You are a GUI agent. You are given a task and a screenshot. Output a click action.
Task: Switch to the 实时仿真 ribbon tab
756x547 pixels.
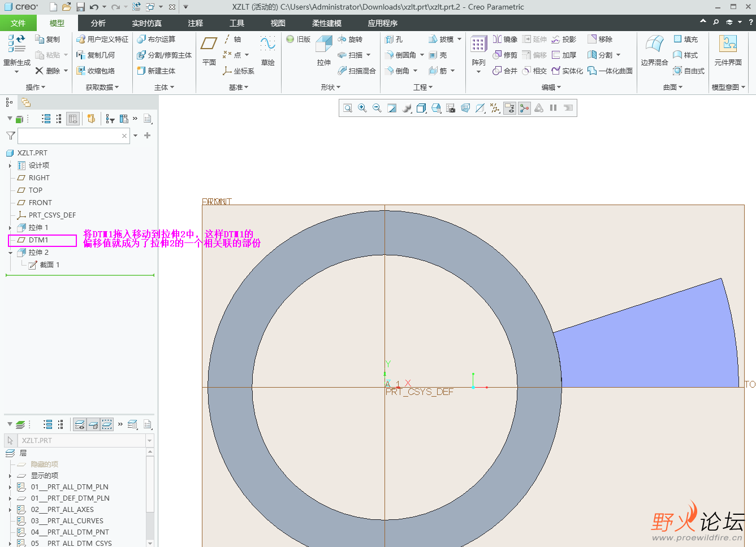coord(147,23)
